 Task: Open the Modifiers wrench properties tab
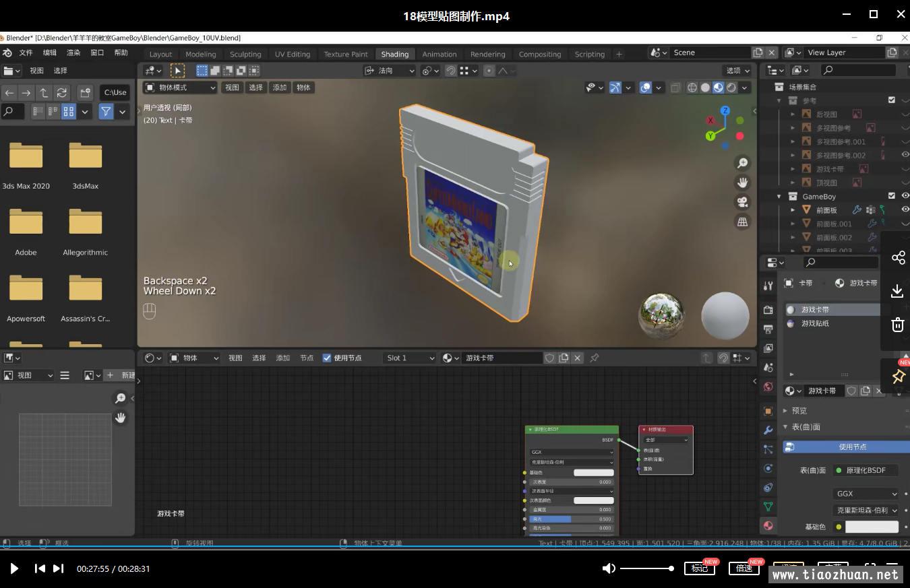pyautogui.click(x=768, y=430)
